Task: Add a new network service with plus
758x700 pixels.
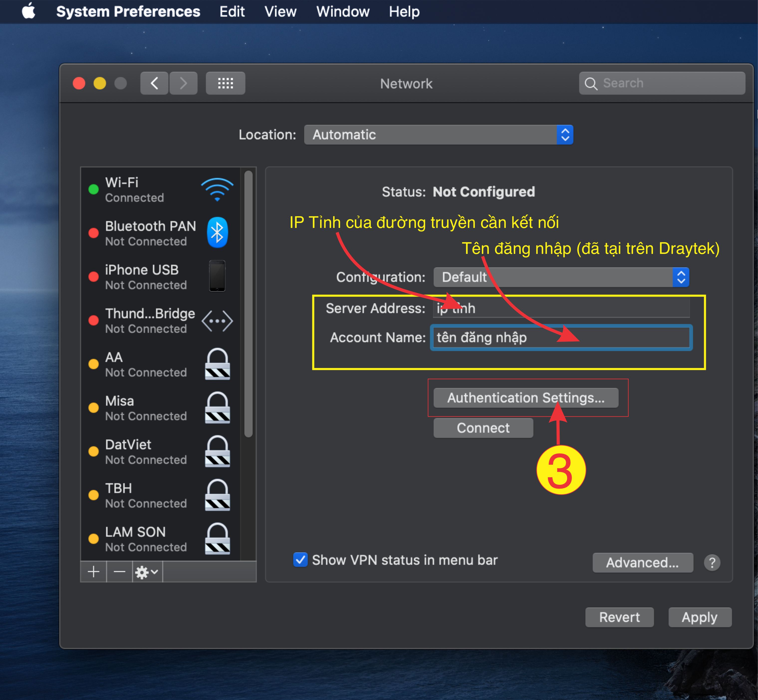Action: (x=94, y=572)
